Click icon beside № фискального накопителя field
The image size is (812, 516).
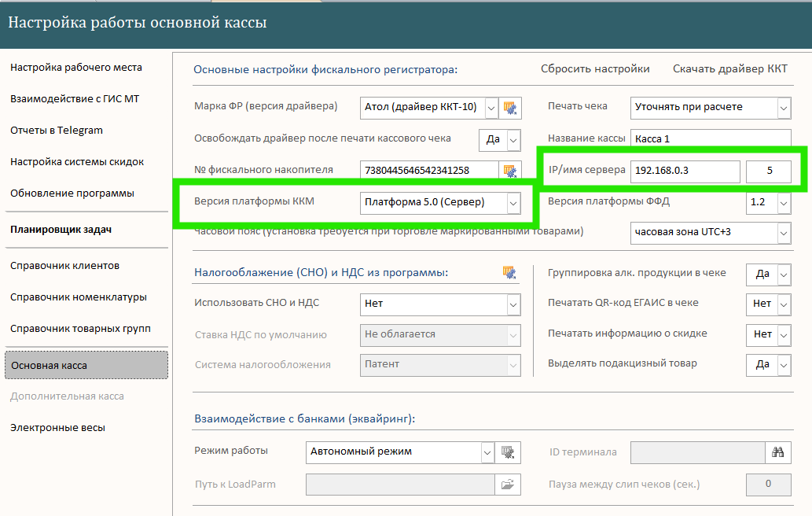point(510,171)
